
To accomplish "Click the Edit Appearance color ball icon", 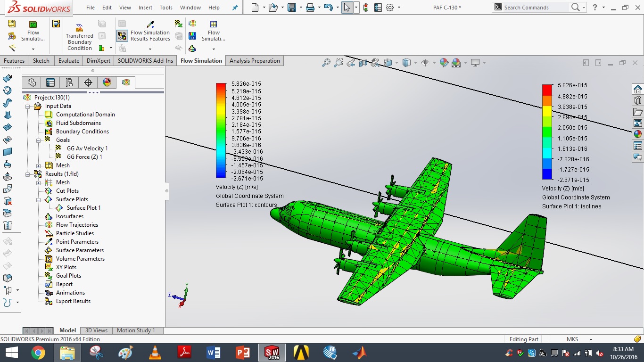I will click(444, 63).
